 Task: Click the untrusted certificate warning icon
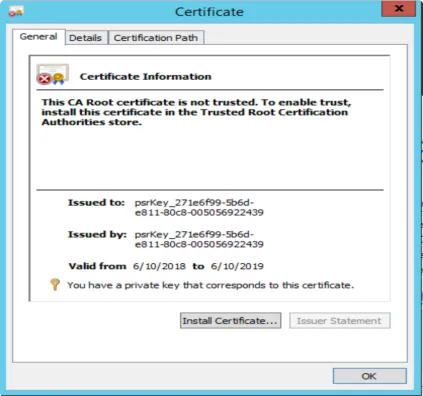(x=53, y=74)
